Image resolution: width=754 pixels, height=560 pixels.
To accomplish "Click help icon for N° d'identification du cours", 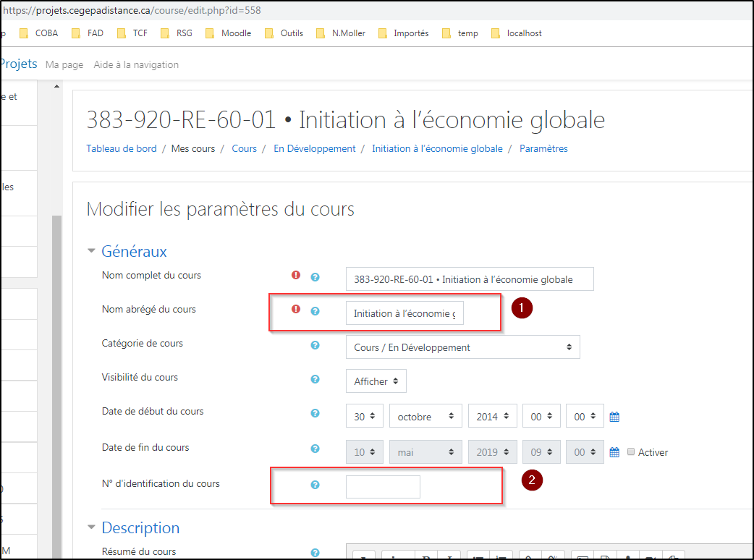I will (315, 485).
